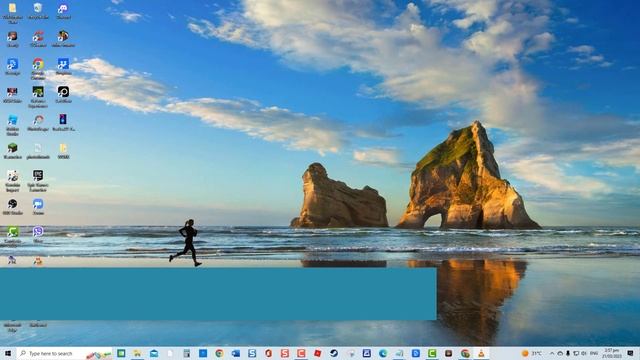Select the green Camtasia desktop shortcut
Screen dimensions: 640x360
(13, 236)
